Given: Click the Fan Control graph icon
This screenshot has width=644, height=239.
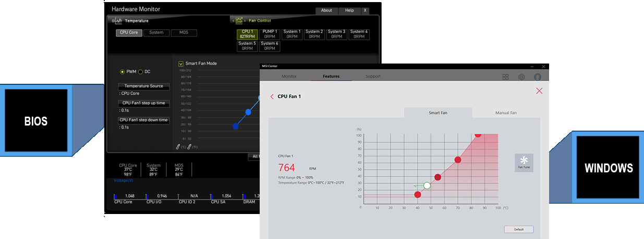Looking at the screenshot, I should click(x=239, y=21).
